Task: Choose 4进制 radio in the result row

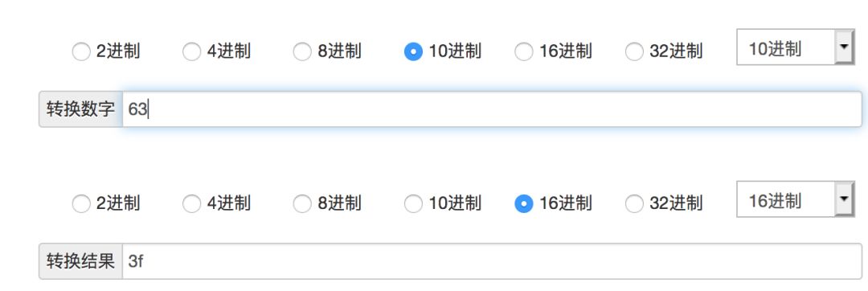Action: point(191,203)
